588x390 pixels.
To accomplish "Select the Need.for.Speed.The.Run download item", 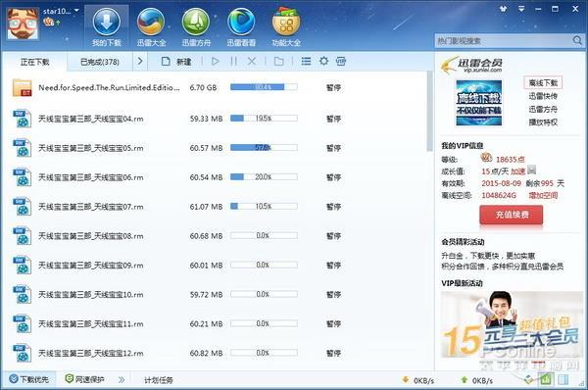I will click(214, 87).
